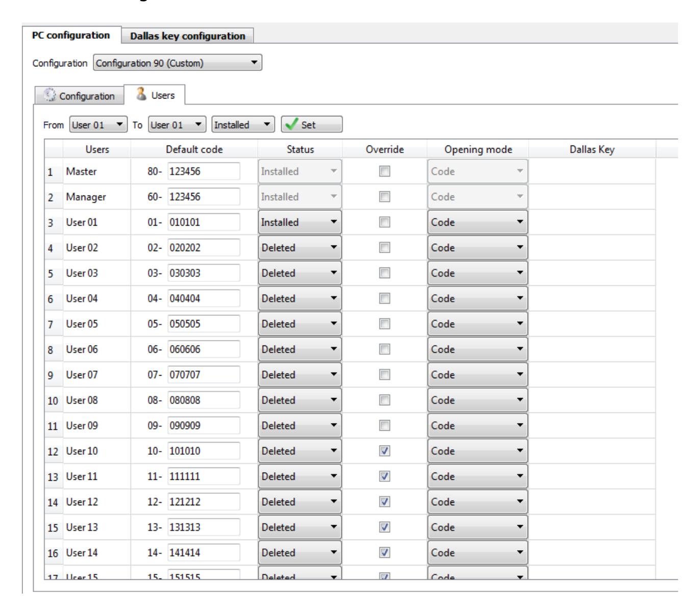
Task: Open the Status dropdown for User 08
Action: (300, 401)
